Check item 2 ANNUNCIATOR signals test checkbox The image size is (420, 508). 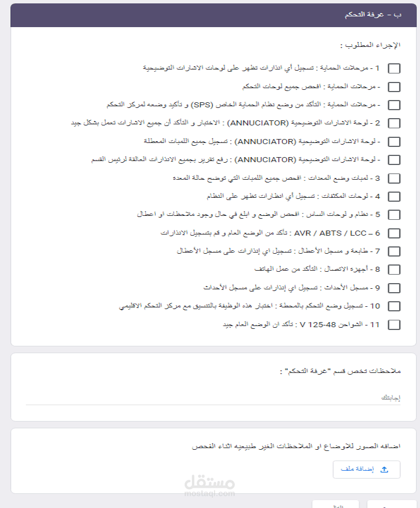(395, 123)
